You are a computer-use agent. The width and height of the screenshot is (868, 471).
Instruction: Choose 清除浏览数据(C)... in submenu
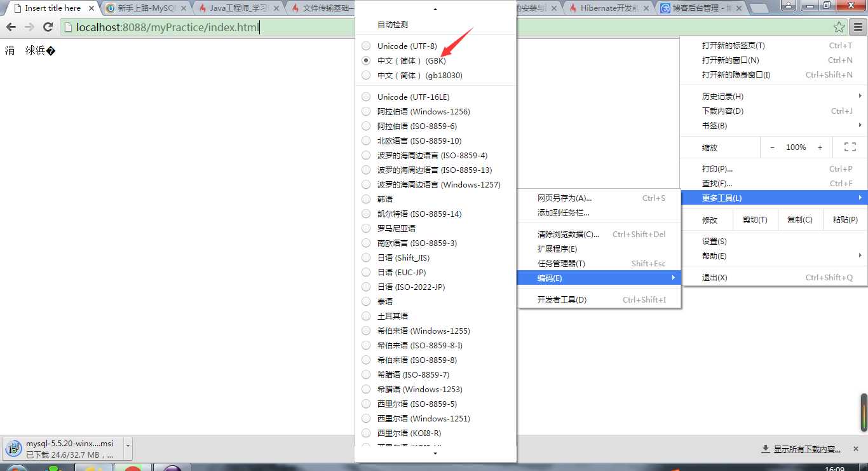pos(599,234)
